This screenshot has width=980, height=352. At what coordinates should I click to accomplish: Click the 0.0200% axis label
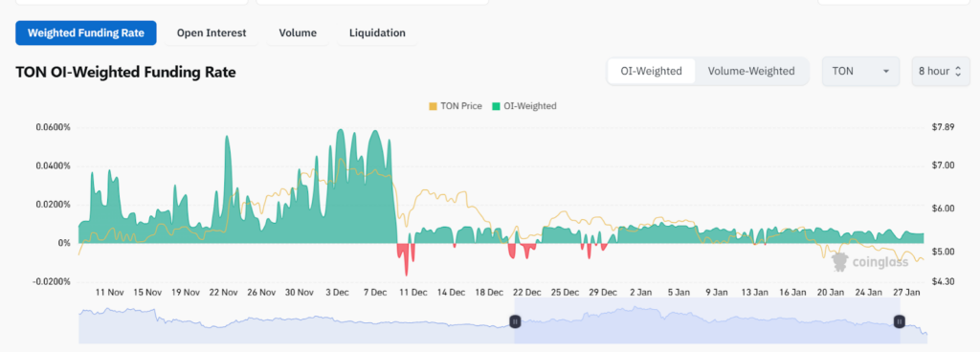tap(54, 205)
